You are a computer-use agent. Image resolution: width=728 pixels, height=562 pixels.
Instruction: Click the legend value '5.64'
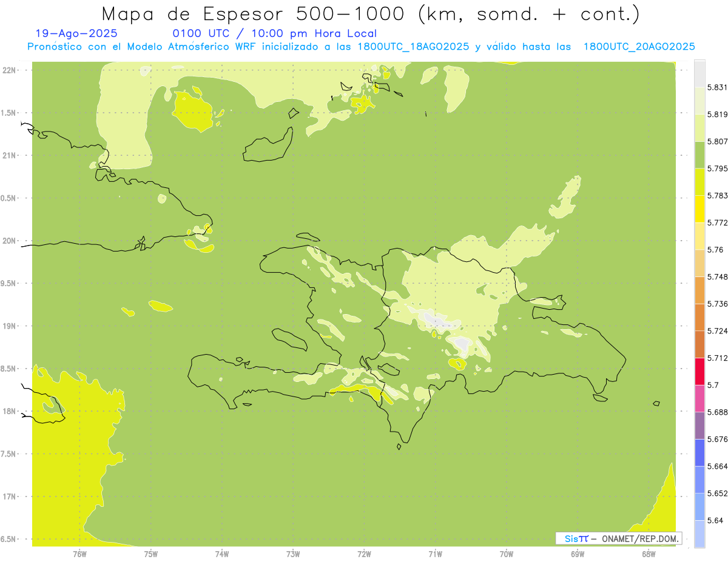pos(715,520)
